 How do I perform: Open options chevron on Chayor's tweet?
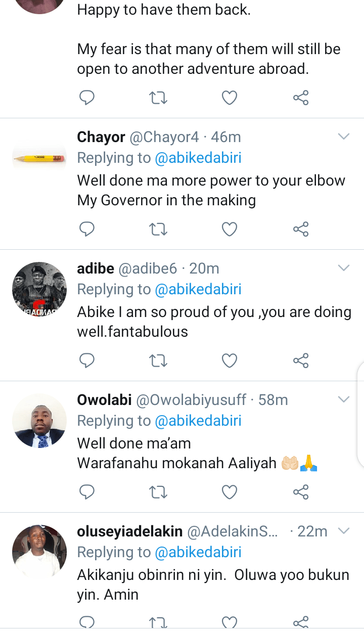pos(344,137)
